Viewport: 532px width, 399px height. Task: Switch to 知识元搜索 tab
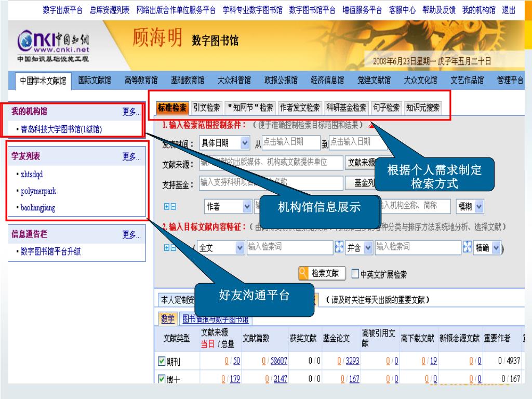coord(423,108)
